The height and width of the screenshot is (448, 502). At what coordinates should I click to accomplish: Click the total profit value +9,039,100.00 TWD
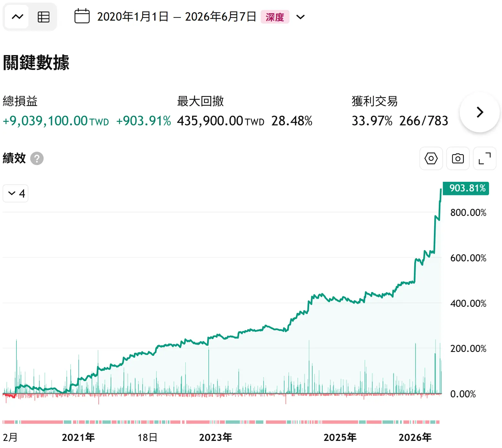click(x=56, y=121)
